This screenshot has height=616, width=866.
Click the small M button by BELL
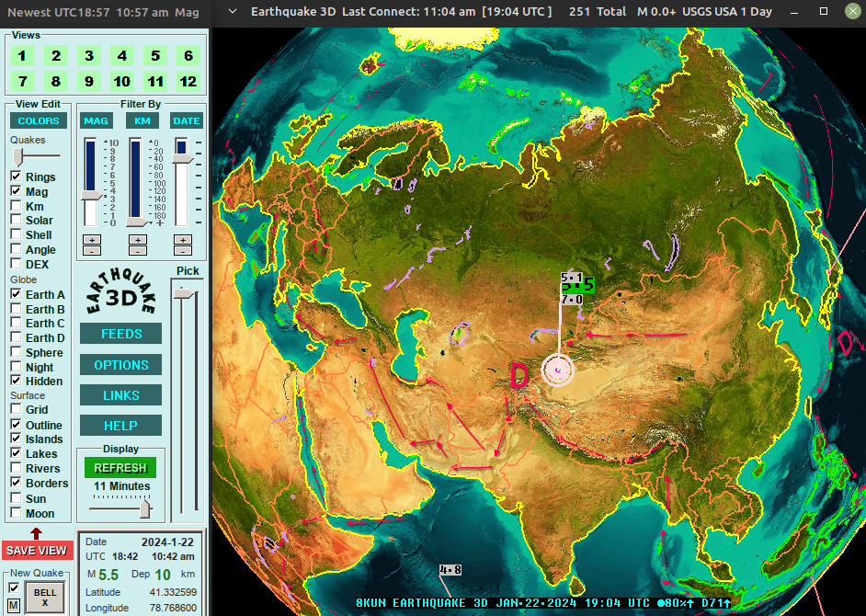tap(13, 606)
